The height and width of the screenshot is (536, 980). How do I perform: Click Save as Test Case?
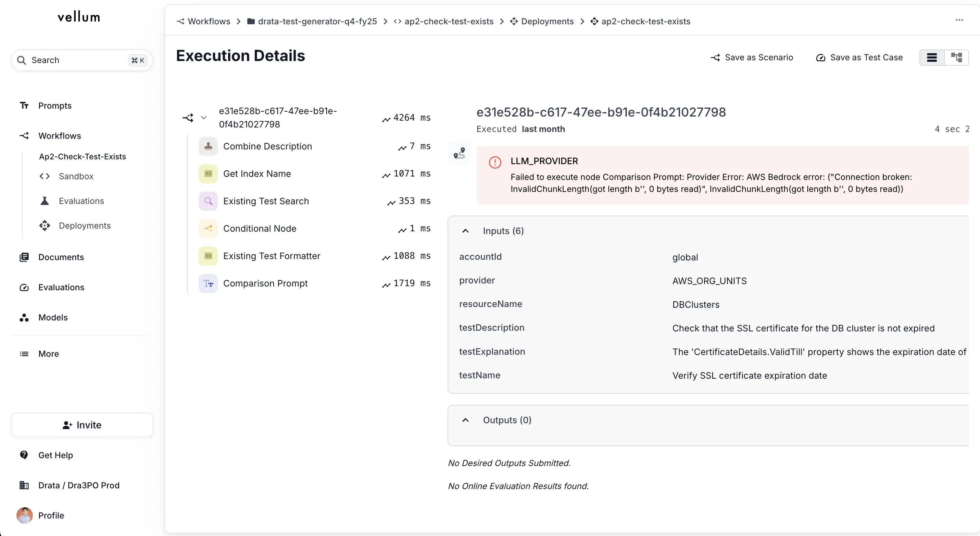point(859,58)
